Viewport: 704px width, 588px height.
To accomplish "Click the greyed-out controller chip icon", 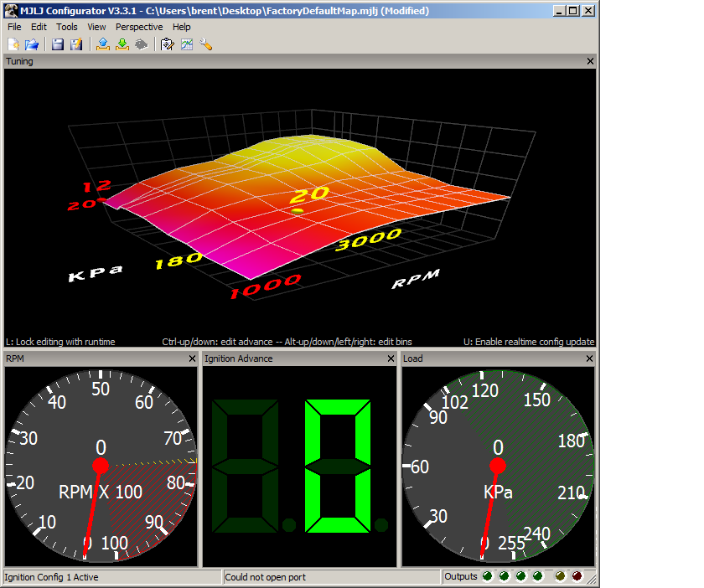I will pyautogui.click(x=141, y=44).
